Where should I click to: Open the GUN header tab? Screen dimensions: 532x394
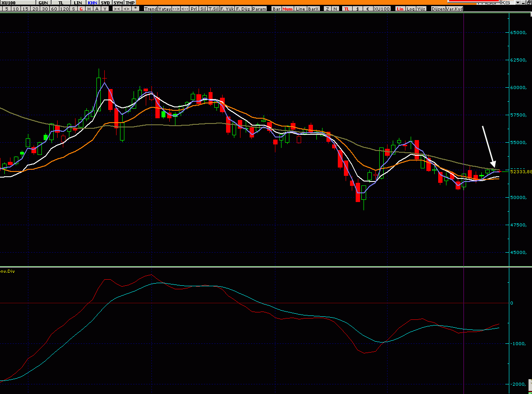43,3
